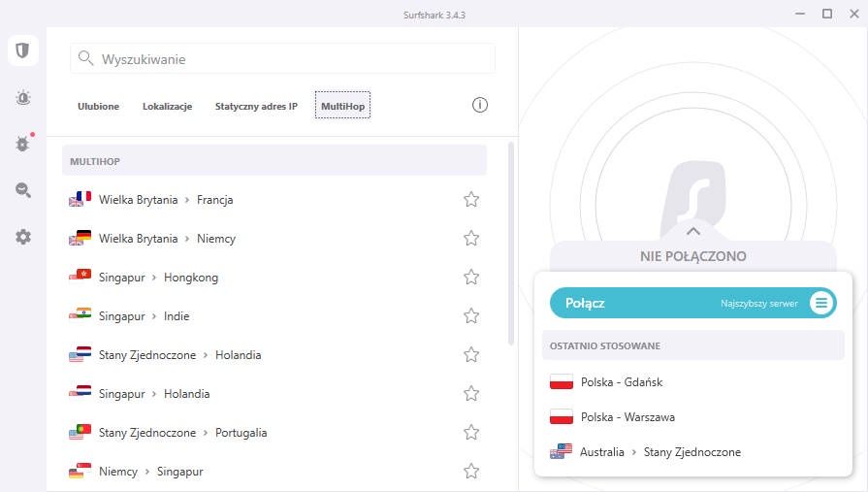Image resolution: width=868 pixels, height=492 pixels.
Task: Minimize the Surfshark window
Action: (800, 14)
